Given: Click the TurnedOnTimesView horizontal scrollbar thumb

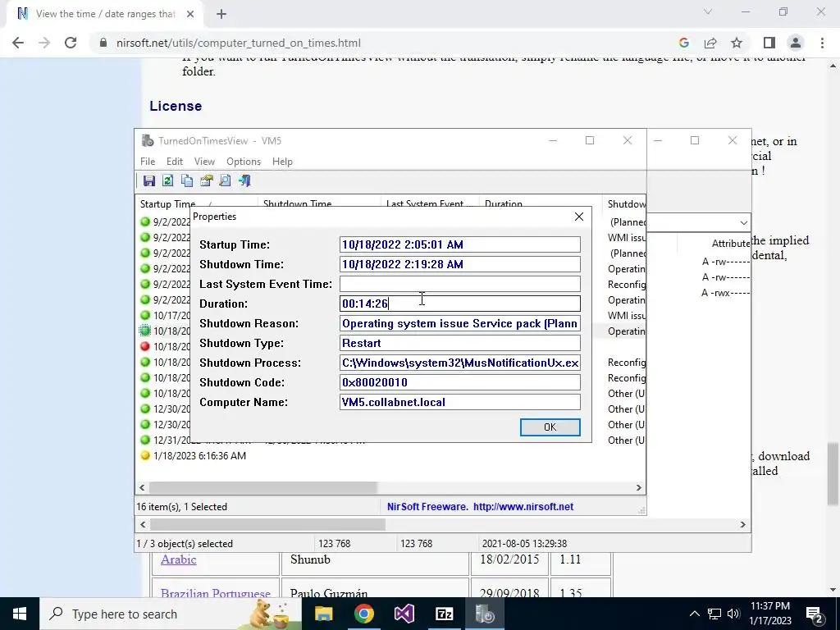Looking at the screenshot, I should pos(263,487).
